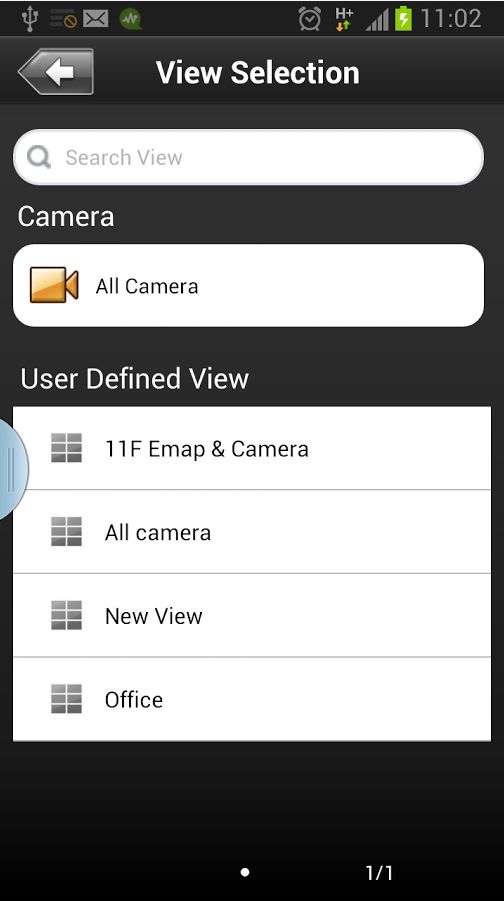
Task: Tap the grid icon next to New View
Action: pyautogui.click(x=66, y=615)
